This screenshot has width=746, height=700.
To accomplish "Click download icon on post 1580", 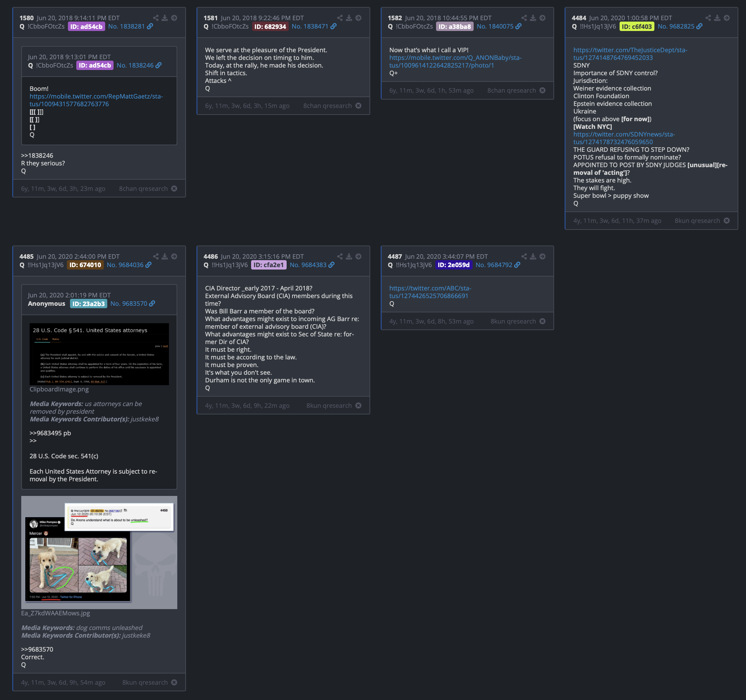I will 165,18.
